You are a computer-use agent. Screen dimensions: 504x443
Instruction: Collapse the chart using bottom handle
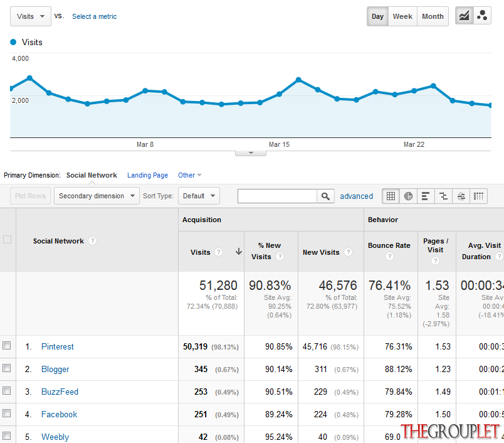pos(251,153)
